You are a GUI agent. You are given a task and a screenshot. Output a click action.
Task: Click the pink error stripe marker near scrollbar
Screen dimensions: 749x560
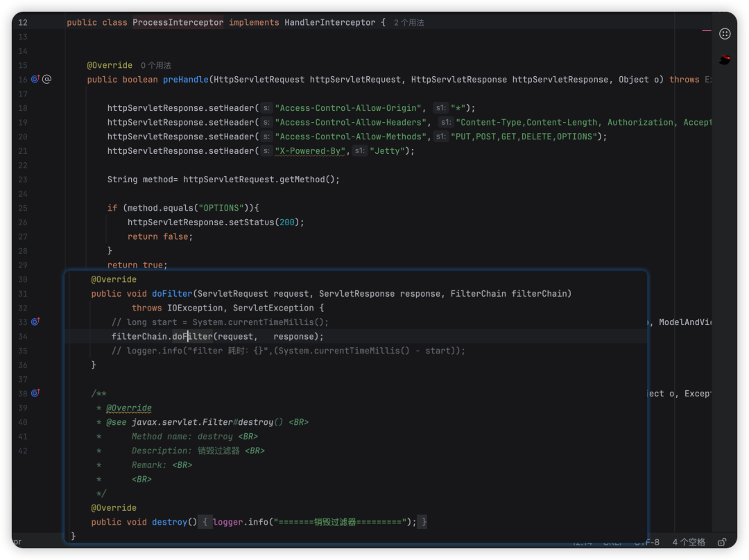pos(706,31)
